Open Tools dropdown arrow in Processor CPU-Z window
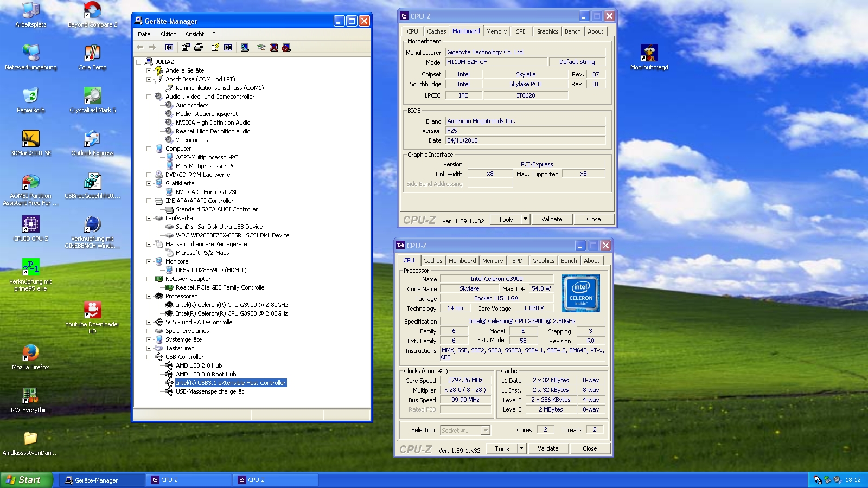The width and height of the screenshot is (868, 488). (521, 448)
